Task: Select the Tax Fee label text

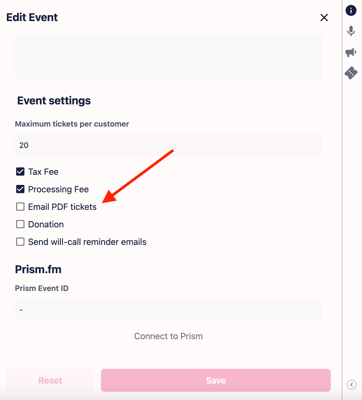Action: click(43, 172)
